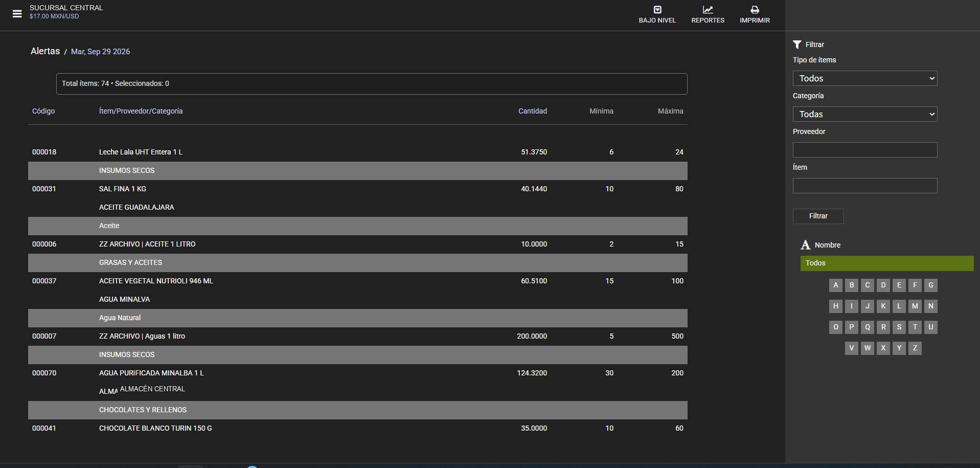980x468 pixels.
Task: Filter names by letter A
Action: 836,285
